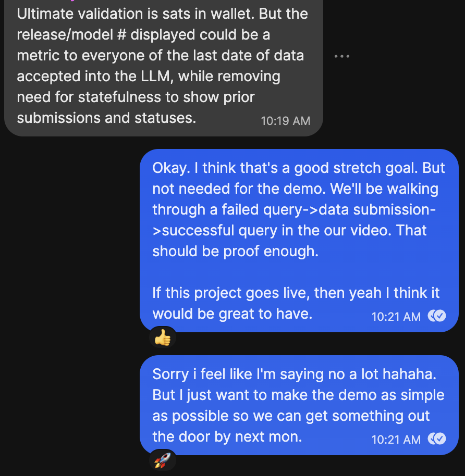Click the 'release/model # displayed' text line
The width and height of the screenshot is (465, 476).
pyautogui.click(x=143, y=34)
